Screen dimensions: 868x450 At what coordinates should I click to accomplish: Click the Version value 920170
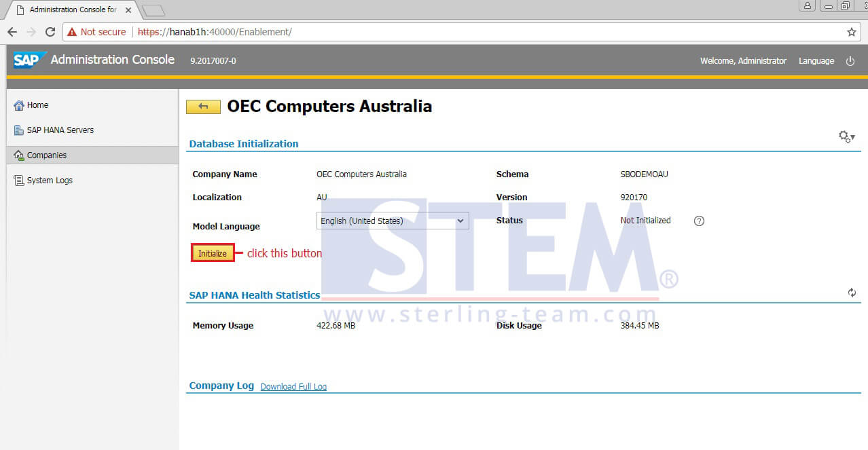pyautogui.click(x=634, y=198)
